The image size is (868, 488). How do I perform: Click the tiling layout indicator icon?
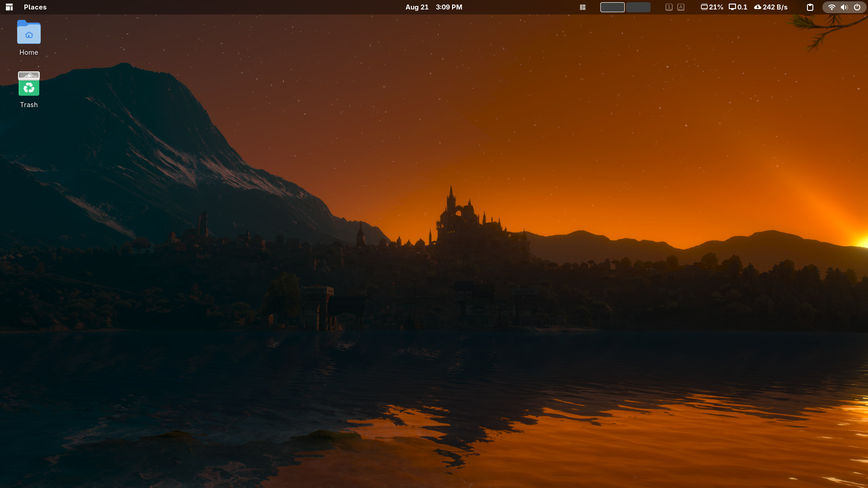(x=583, y=7)
